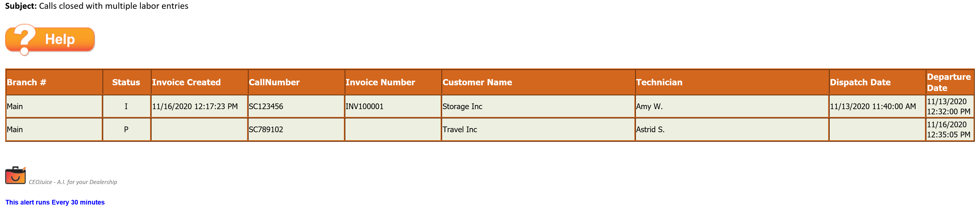
Task: Click the Customer Name column header
Action: pyautogui.click(x=538, y=82)
